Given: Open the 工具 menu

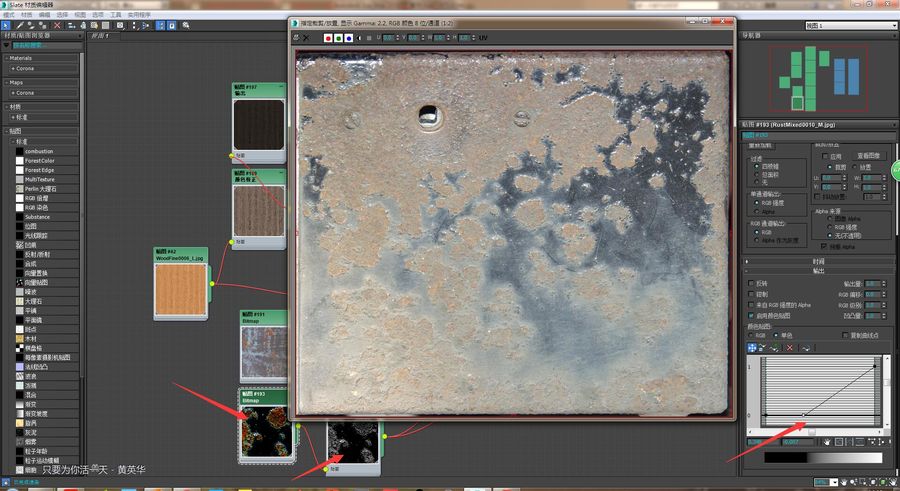Looking at the screenshot, I should click(115, 14).
